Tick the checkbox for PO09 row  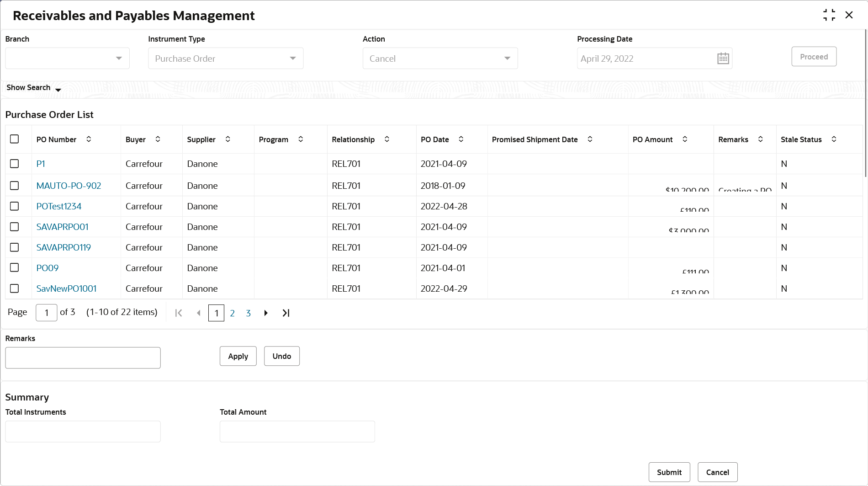15,267
